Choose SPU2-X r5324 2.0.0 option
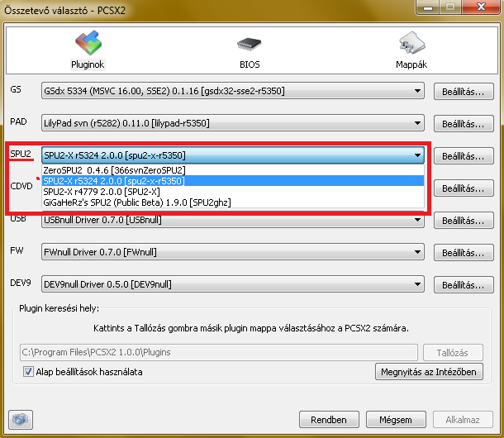 pos(233,181)
